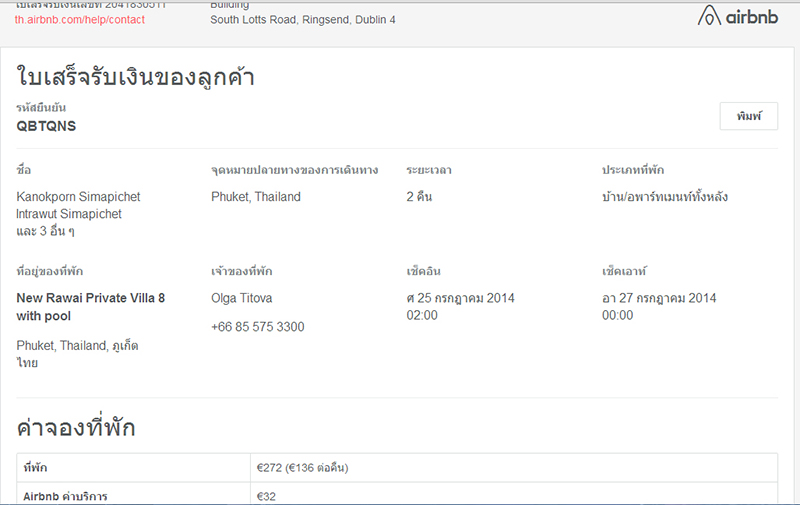
Task: Click the ค่าจองที่พัก section heading
Action: (76, 428)
